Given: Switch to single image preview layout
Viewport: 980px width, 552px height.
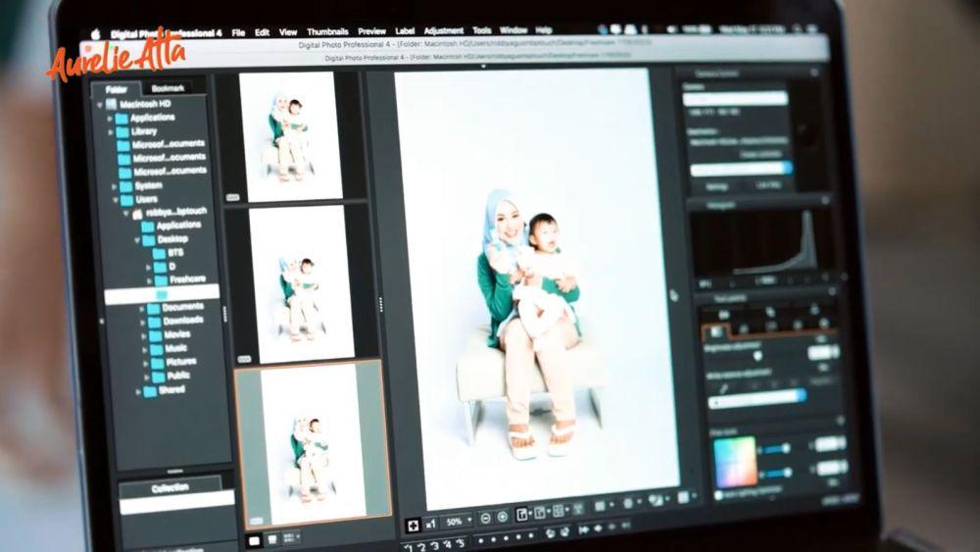Looking at the screenshot, I should tap(522, 515).
